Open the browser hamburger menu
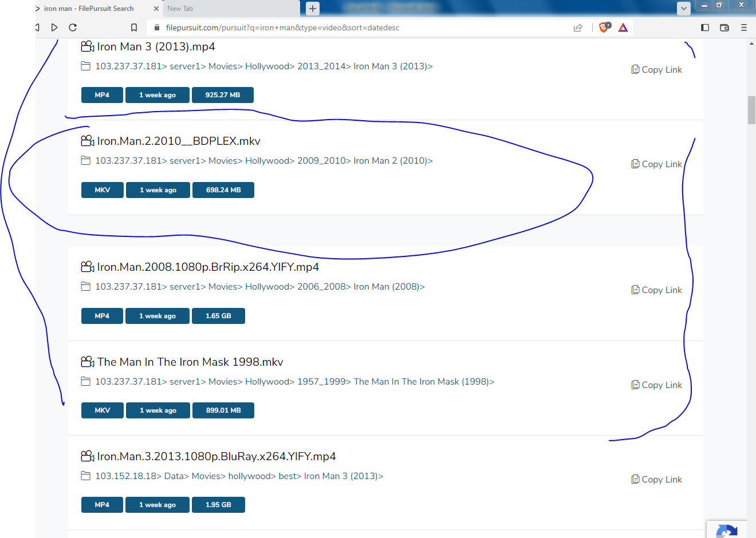756x538 pixels. [744, 27]
